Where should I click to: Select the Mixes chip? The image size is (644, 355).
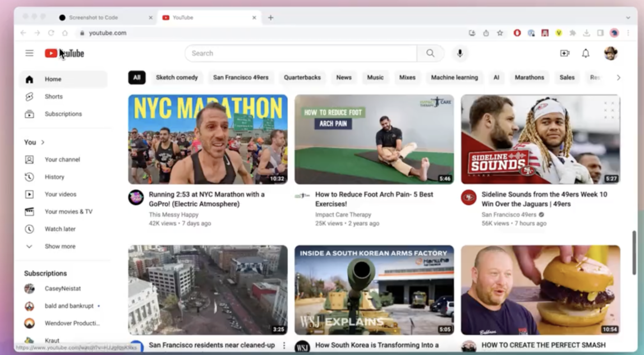pos(407,78)
